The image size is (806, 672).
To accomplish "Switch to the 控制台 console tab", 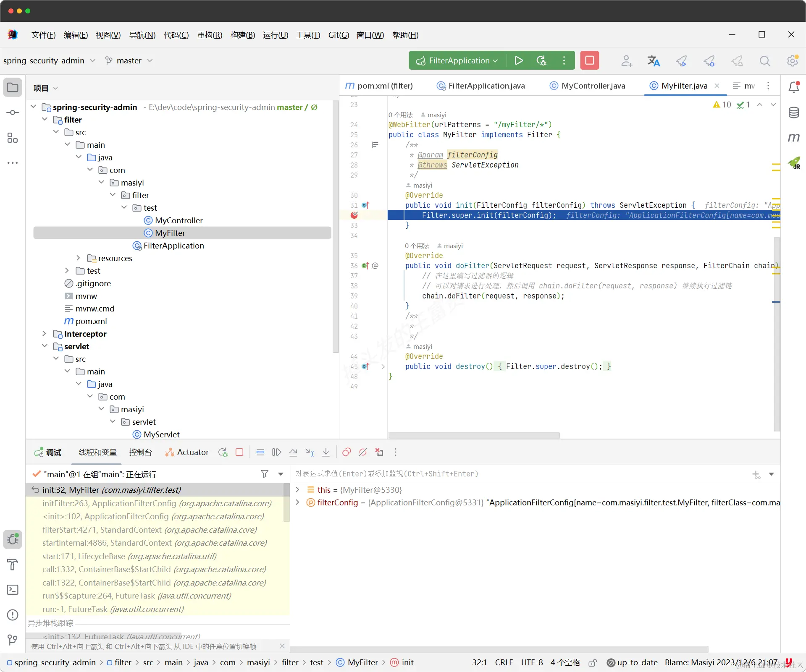I will click(141, 452).
